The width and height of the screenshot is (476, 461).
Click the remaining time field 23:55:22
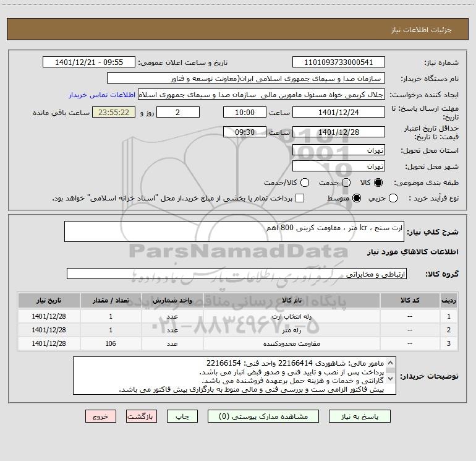tap(114, 112)
